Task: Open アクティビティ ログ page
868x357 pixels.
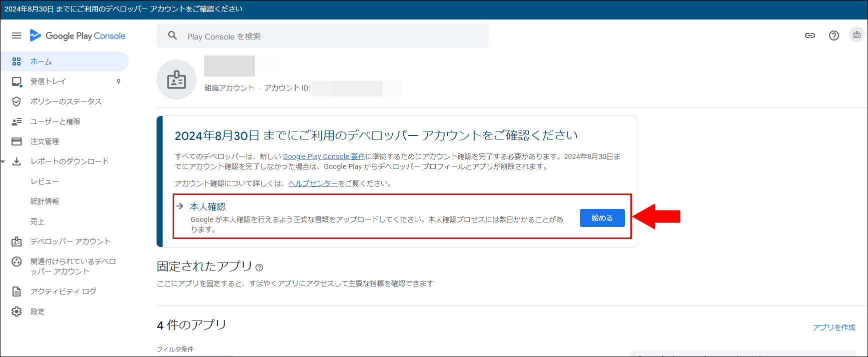Action: [x=64, y=291]
